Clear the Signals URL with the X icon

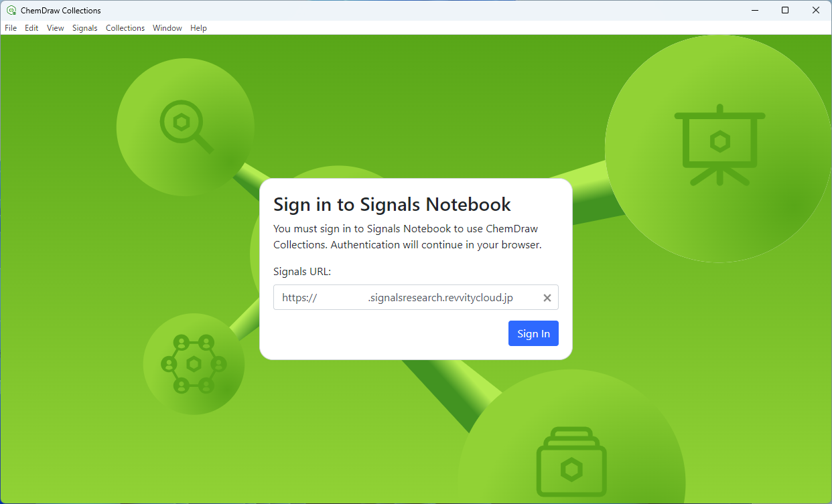coord(547,298)
